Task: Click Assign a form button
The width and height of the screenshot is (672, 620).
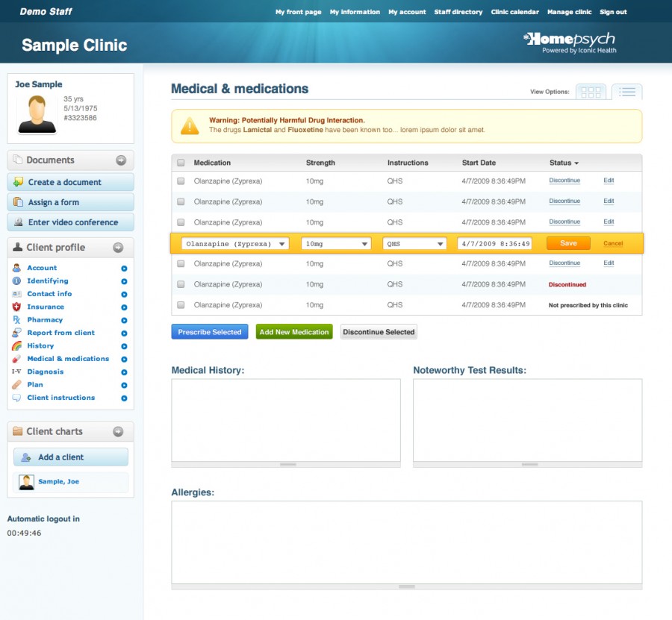Action: coord(71,202)
